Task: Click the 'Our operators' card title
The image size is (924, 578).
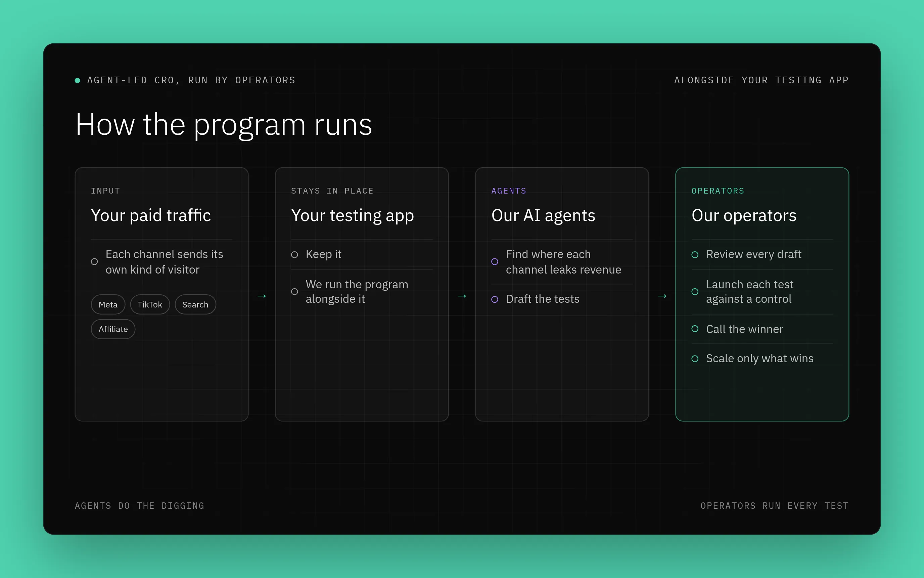Action: pyautogui.click(x=744, y=216)
